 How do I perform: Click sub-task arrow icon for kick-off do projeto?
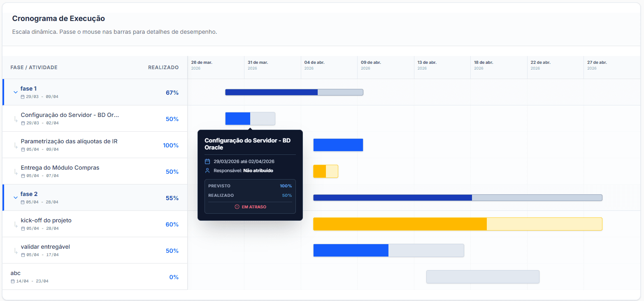[16, 224]
